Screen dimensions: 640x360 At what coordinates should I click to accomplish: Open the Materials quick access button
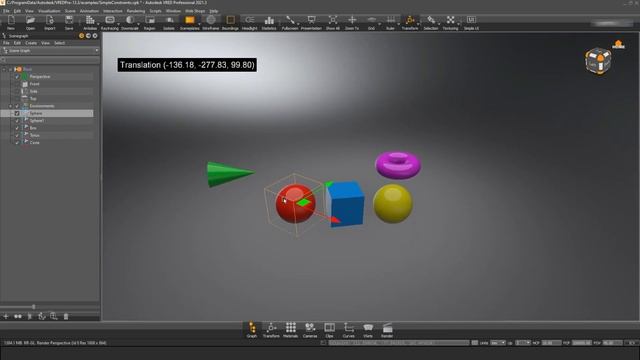pos(291,330)
